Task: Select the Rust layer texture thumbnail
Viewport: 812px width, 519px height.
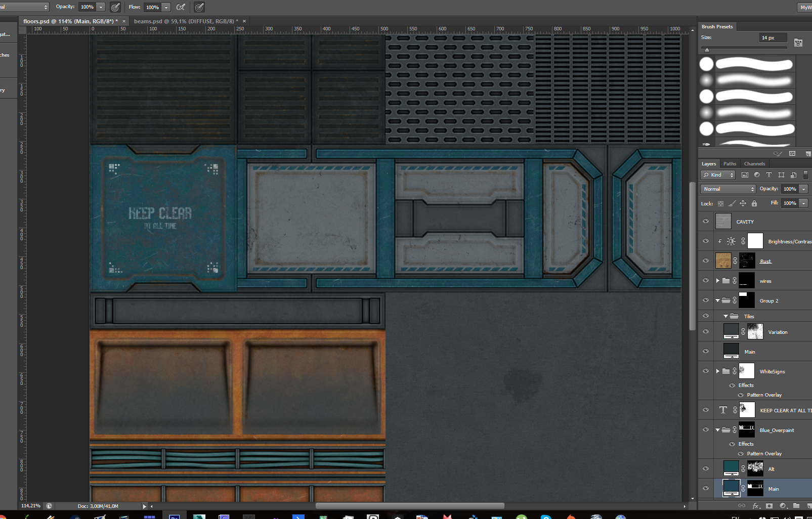Action: pyautogui.click(x=723, y=261)
